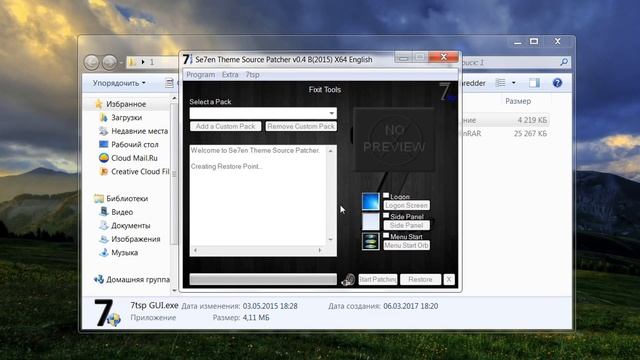The image size is (640, 360).
Task: Click the Изображения library icon
Action: pyautogui.click(x=104, y=239)
